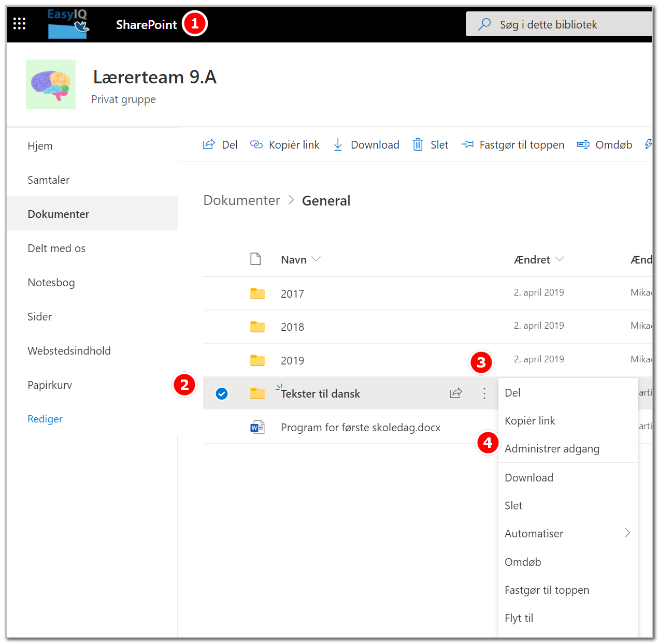659x644 pixels.
Task: Click the 'Kopiér link' chain icon in the toolbar
Action: (x=256, y=144)
